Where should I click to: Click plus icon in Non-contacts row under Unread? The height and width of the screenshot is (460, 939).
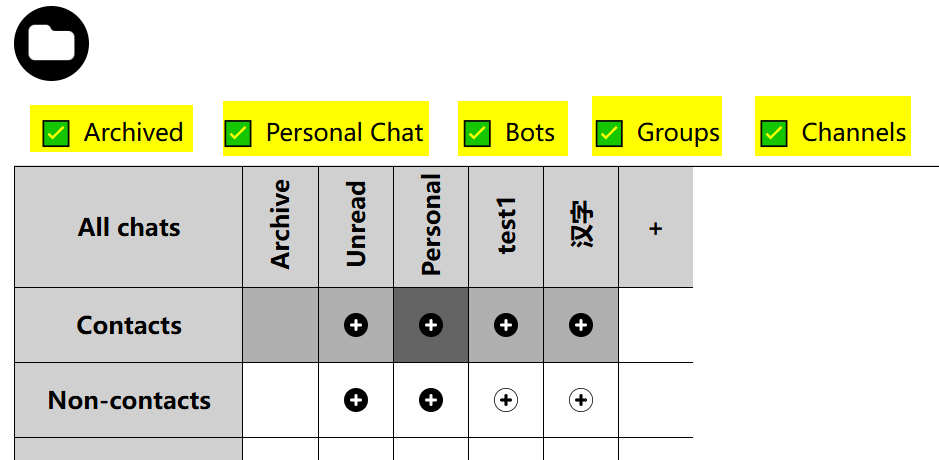click(356, 400)
